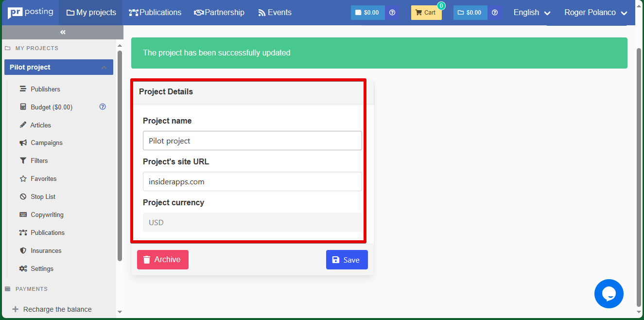Click help icon next to wallet balance

[392, 13]
